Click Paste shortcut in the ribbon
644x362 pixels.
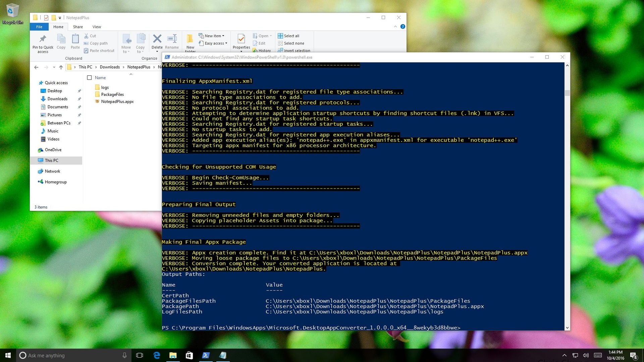(x=99, y=50)
